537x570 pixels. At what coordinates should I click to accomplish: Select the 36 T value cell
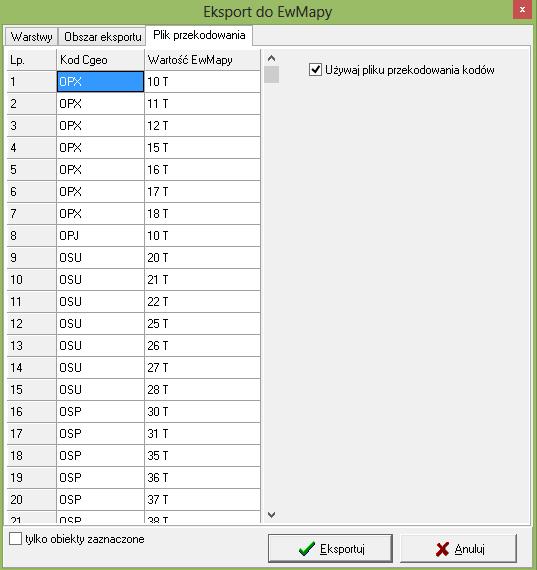tap(203, 478)
